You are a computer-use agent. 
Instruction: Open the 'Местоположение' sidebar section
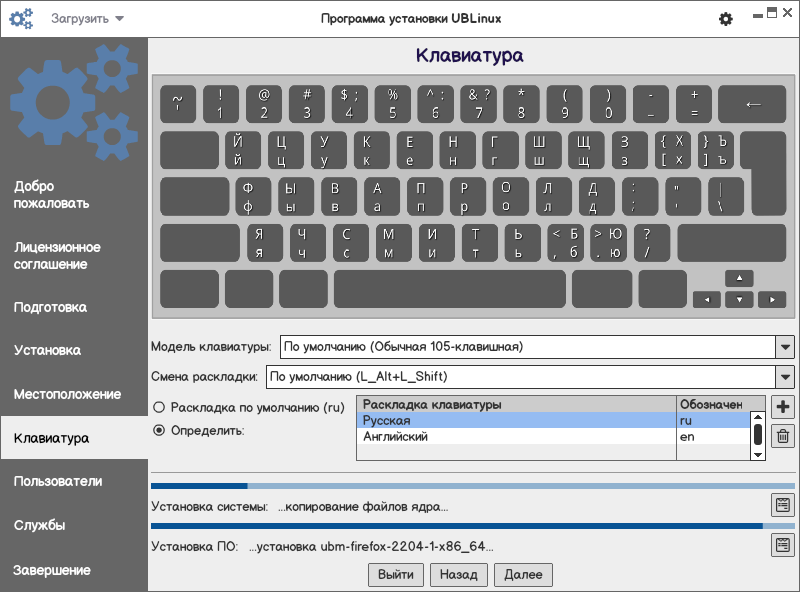coord(67,394)
